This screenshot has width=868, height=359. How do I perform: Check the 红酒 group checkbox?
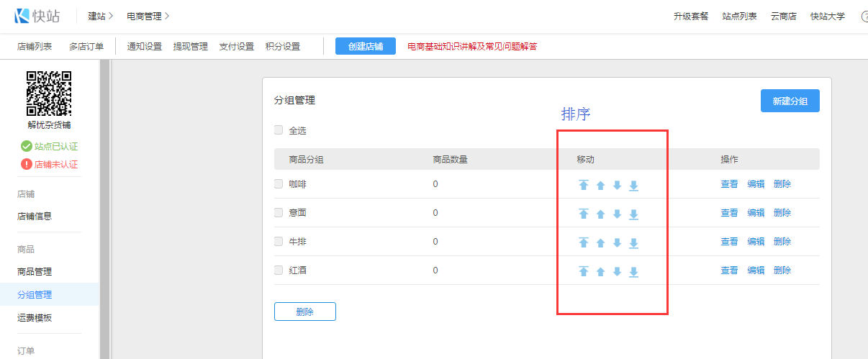point(279,270)
